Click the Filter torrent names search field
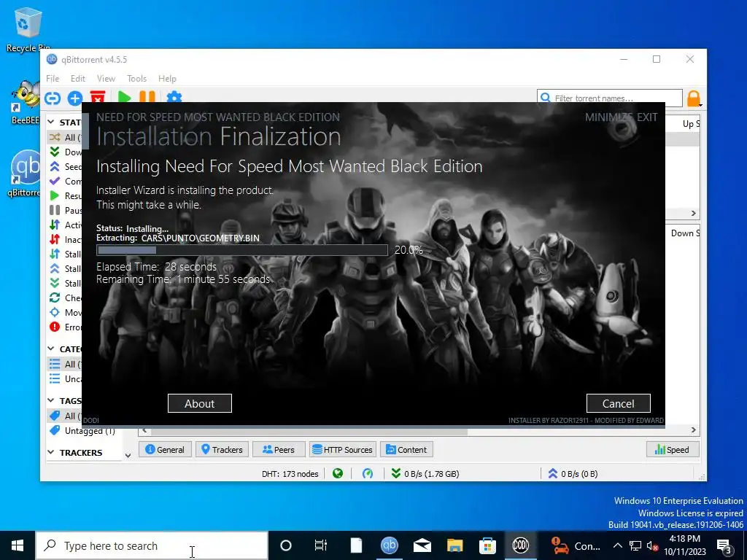 point(610,98)
